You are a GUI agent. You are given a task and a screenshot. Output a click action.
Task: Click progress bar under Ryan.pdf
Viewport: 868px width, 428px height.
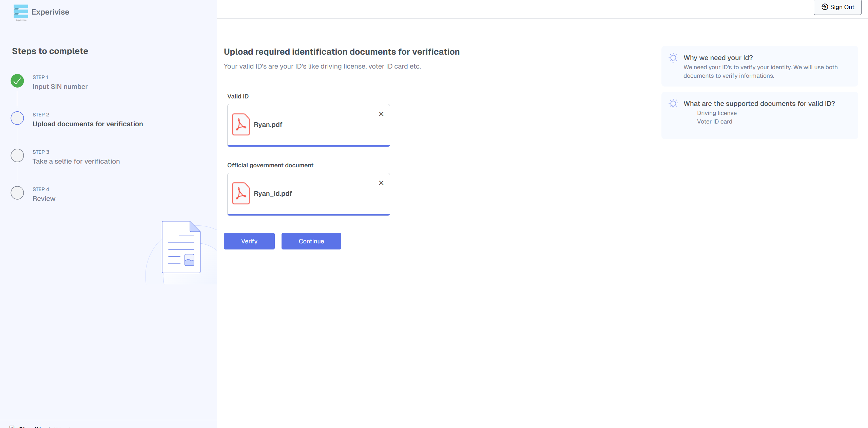pos(308,146)
